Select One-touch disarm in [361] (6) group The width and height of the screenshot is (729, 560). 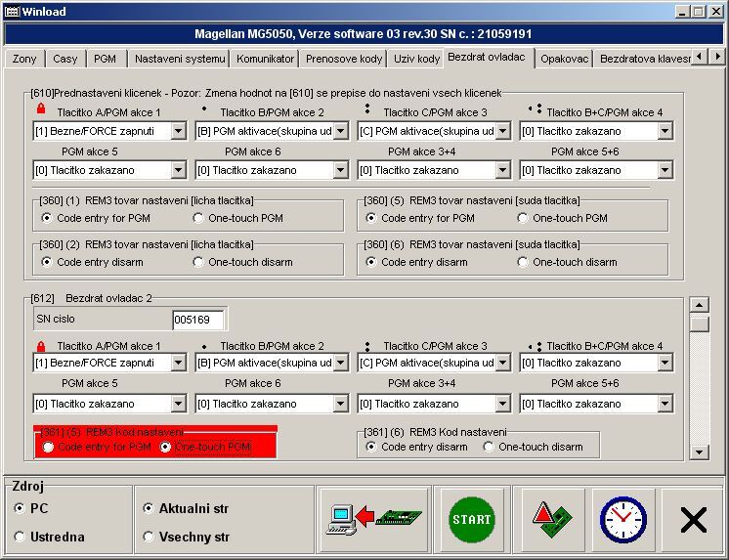click(x=490, y=447)
